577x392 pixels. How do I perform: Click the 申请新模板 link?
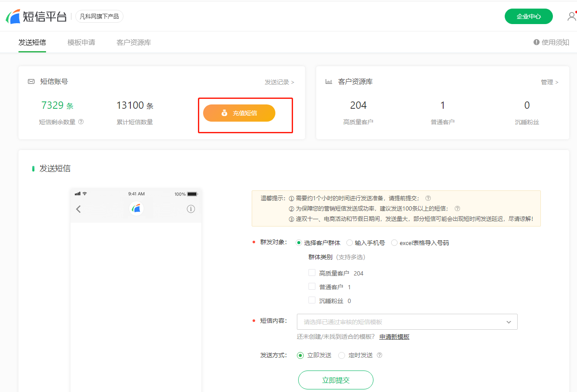click(x=394, y=337)
